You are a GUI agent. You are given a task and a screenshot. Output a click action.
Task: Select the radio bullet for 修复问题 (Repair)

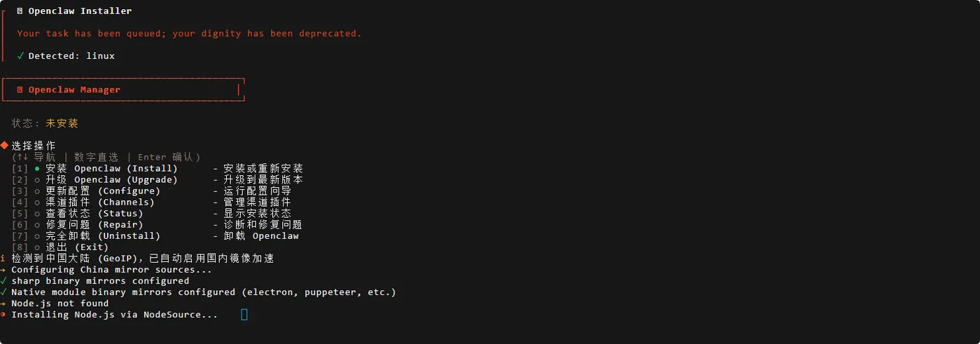(x=37, y=225)
